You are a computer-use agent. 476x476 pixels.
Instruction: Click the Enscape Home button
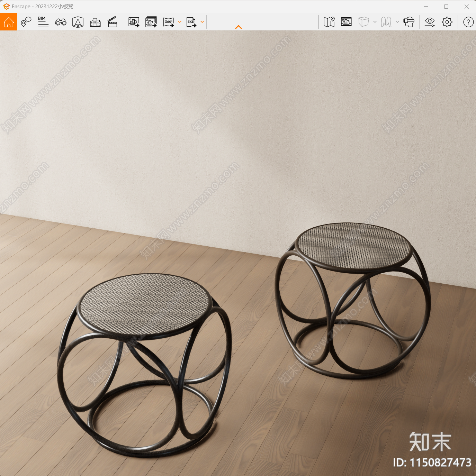tap(9, 22)
